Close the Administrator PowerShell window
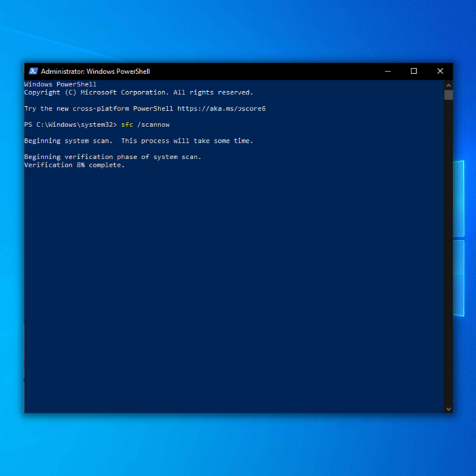This screenshot has width=476, height=476. tap(440, 71)
